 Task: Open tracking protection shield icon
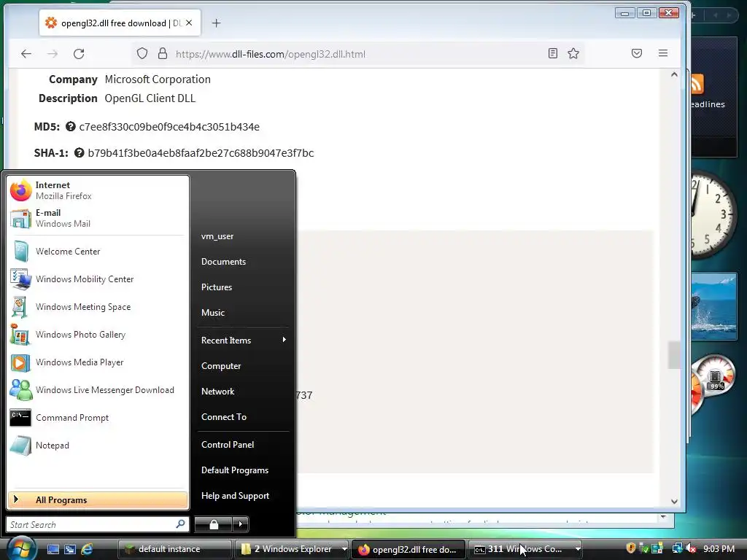pyautogui.click(x=142, y=53)
